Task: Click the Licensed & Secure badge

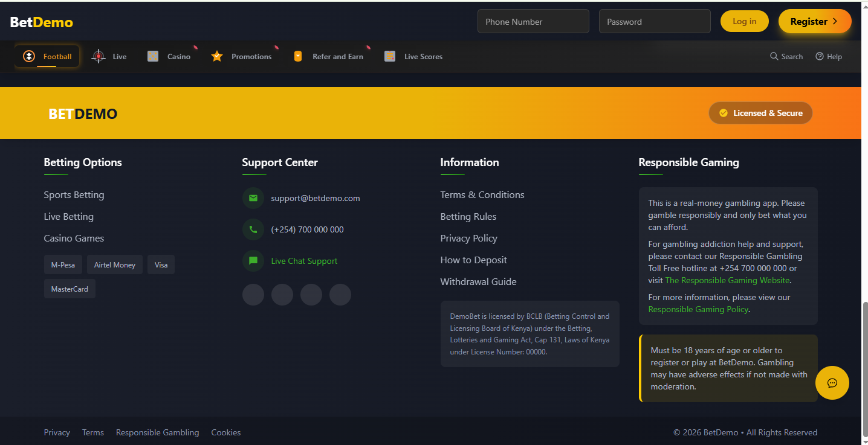Action: [760, 113]
